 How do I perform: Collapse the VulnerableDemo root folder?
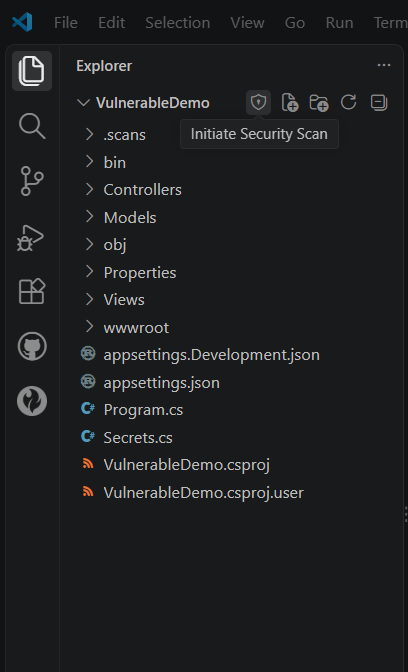click(83, 103)
